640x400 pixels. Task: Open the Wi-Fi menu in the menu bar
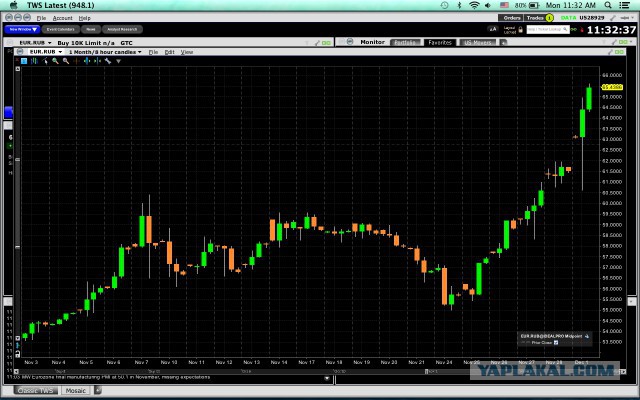point(474,5)
